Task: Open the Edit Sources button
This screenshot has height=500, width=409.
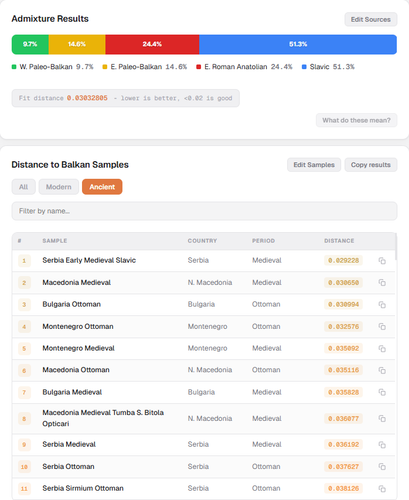Action: [371, 19]
